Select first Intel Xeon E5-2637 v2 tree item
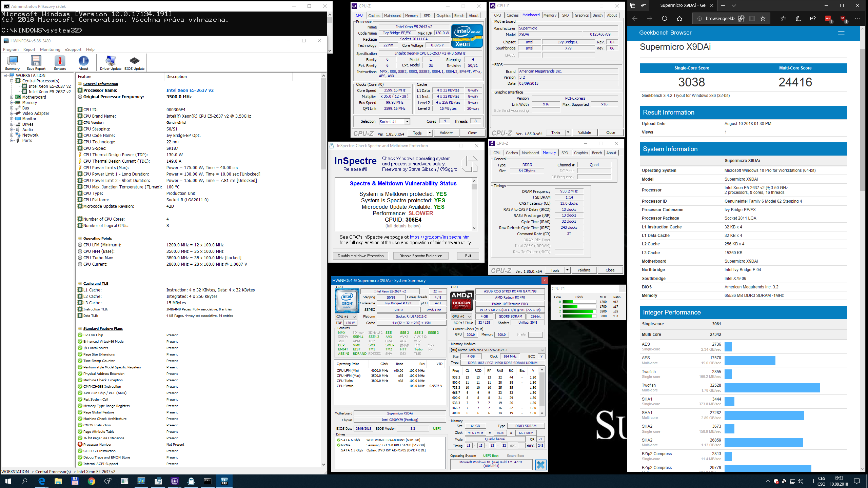 tap(50, 86)
